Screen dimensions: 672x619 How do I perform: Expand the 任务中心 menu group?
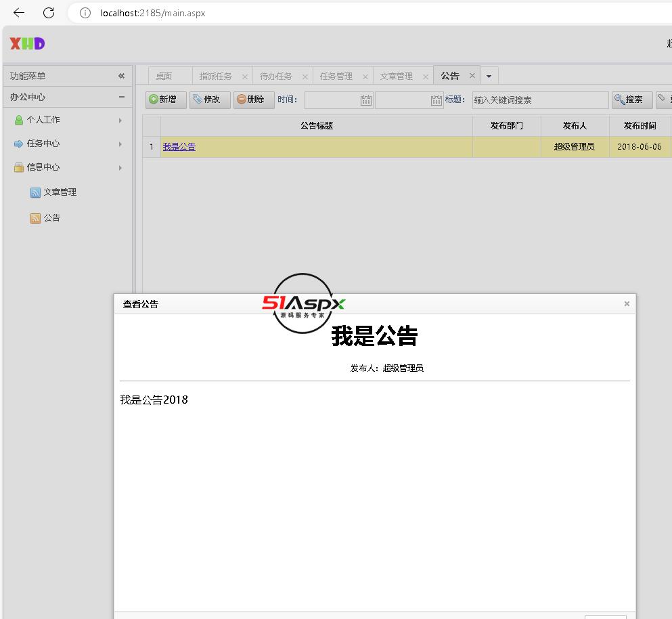pos(68,144)
